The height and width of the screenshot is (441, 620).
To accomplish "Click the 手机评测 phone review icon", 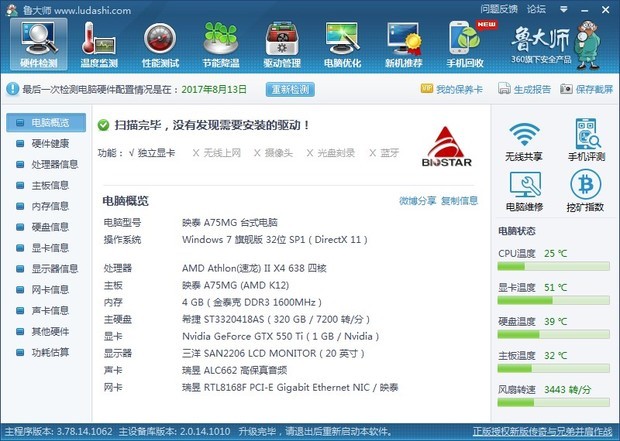I will point(586,140).
